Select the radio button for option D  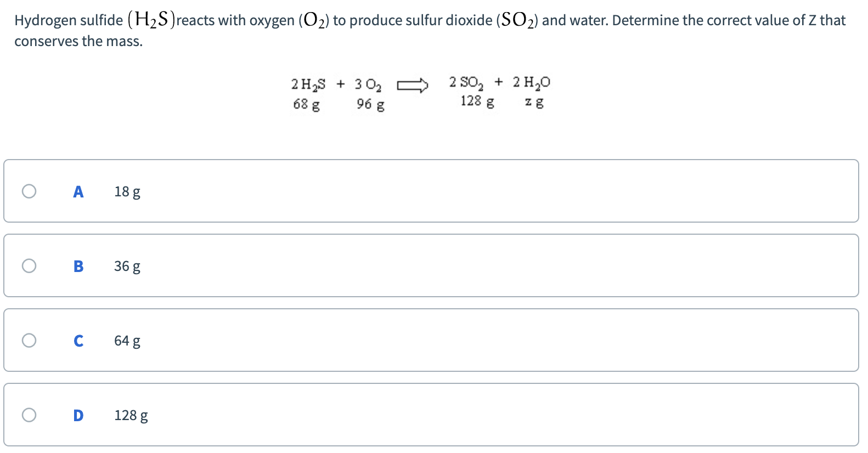29,415
